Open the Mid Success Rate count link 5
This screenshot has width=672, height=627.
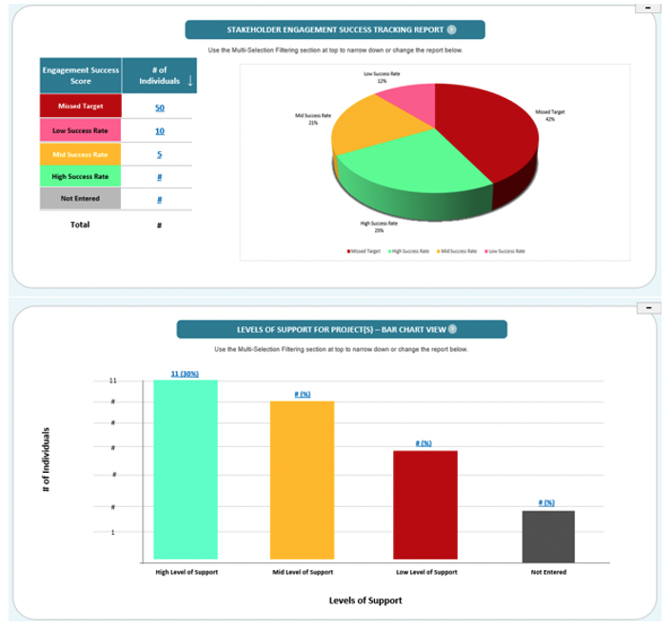[159, 154]
